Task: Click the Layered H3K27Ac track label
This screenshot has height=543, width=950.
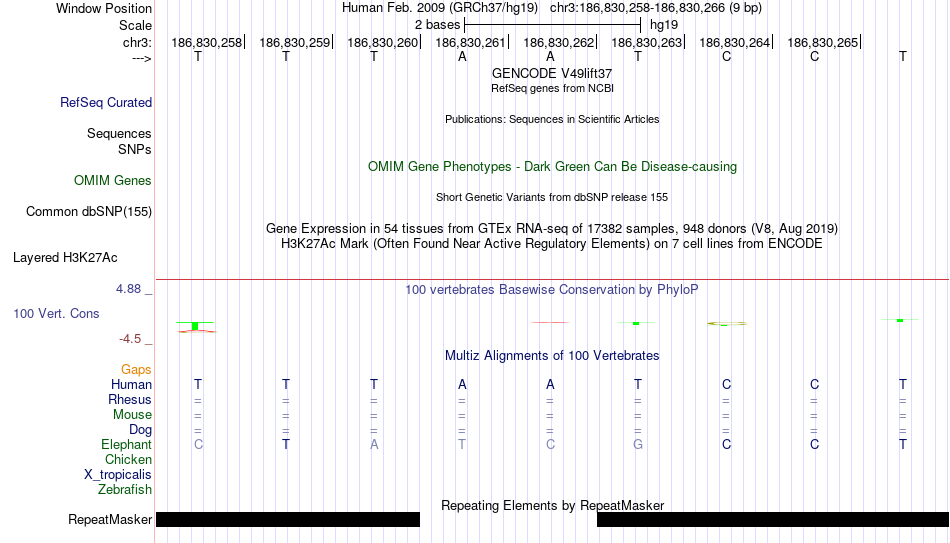Action: pyautogui.click(x=65, y=258)
